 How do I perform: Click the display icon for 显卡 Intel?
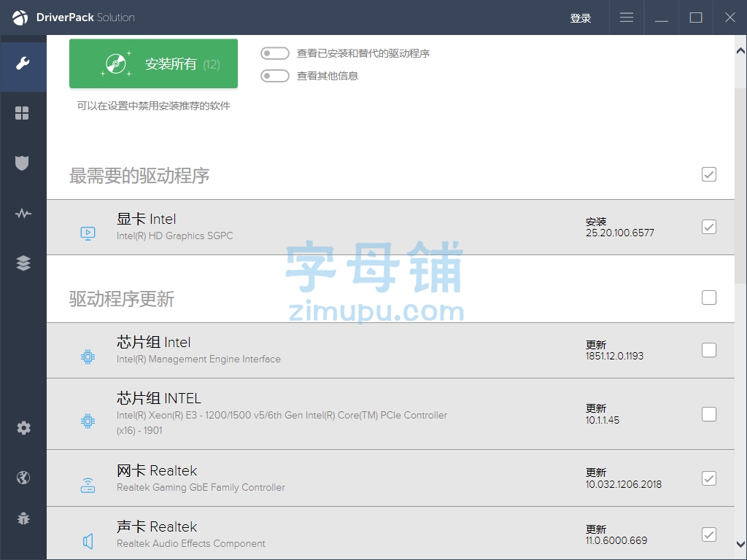tap(88, 233)
